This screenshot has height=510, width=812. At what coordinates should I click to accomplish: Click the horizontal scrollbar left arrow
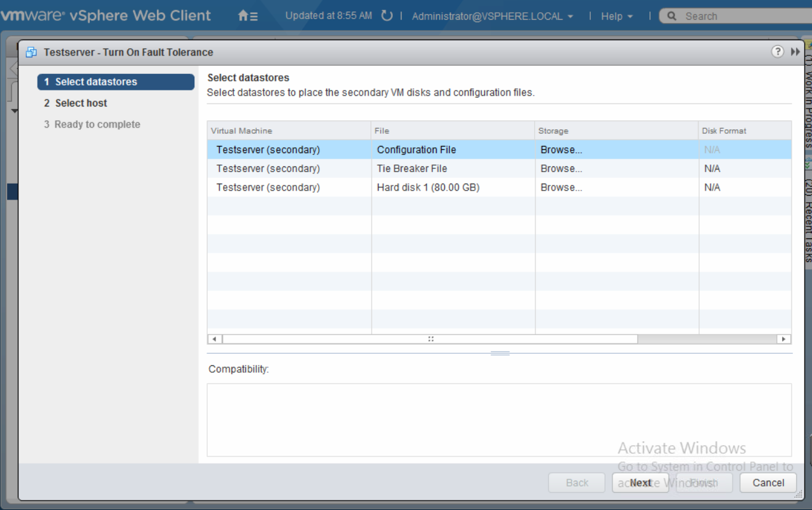point(214,339)
